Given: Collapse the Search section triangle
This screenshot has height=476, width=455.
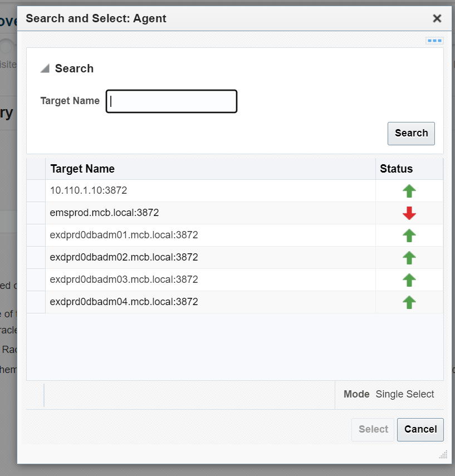Looking at the screenshot, I should point(45,69).
